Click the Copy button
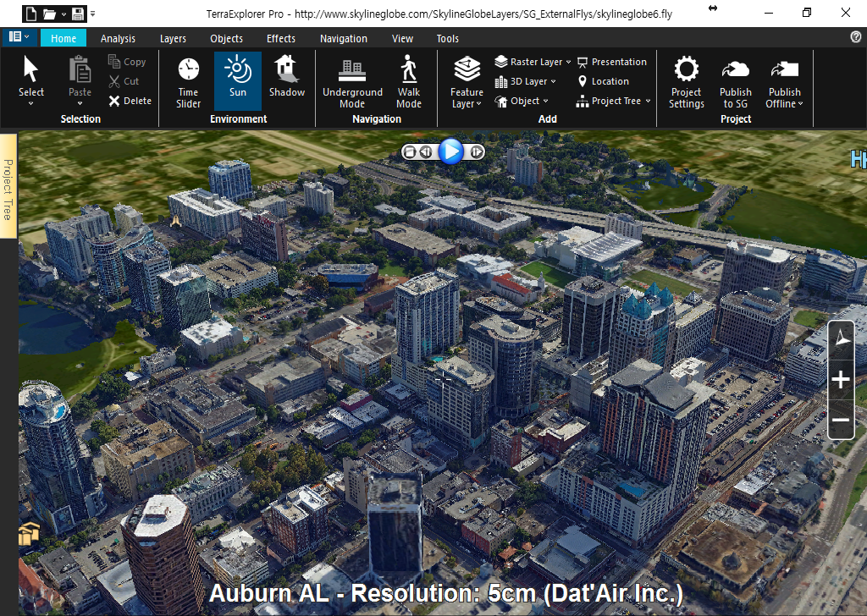This screenshot has height=616, width=867. (x=127, y=61)
